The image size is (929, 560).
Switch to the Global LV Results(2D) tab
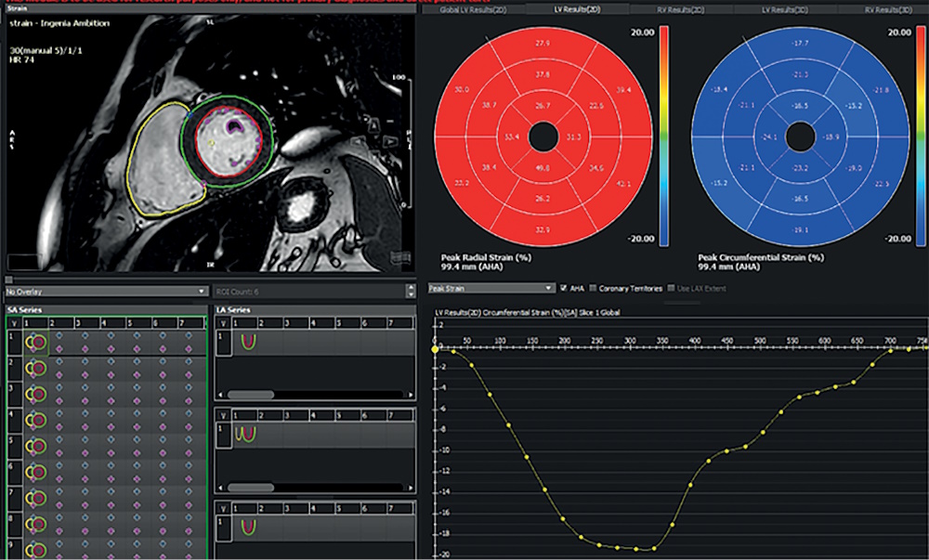coord(473,10)
